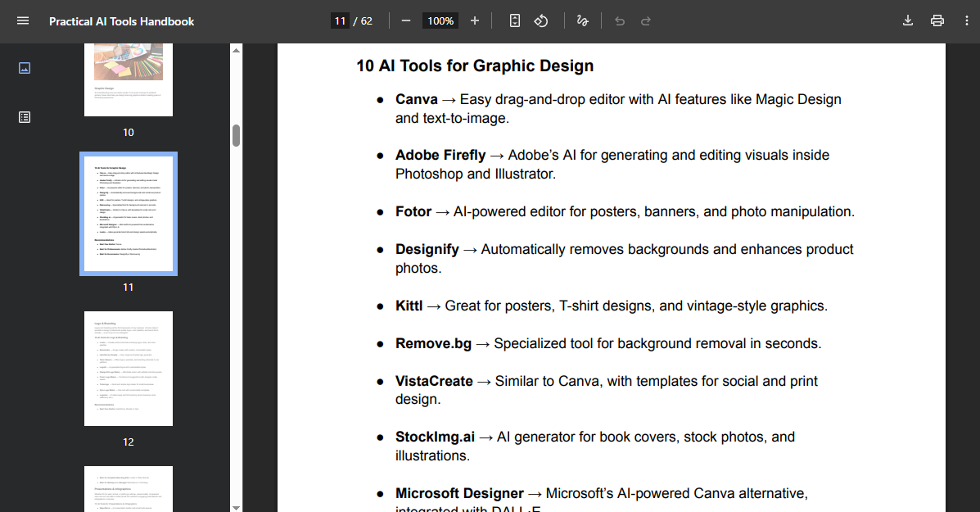Image resolution: width=980 pixels, height=512 pixels.
Task: Click the bold word Kittl
Action: (x=409, y=306)
